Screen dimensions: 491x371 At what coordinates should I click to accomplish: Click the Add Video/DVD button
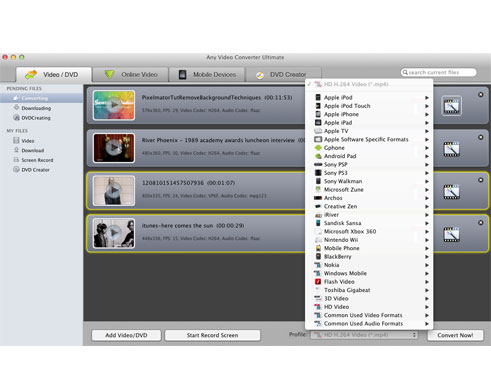point(126,335)
